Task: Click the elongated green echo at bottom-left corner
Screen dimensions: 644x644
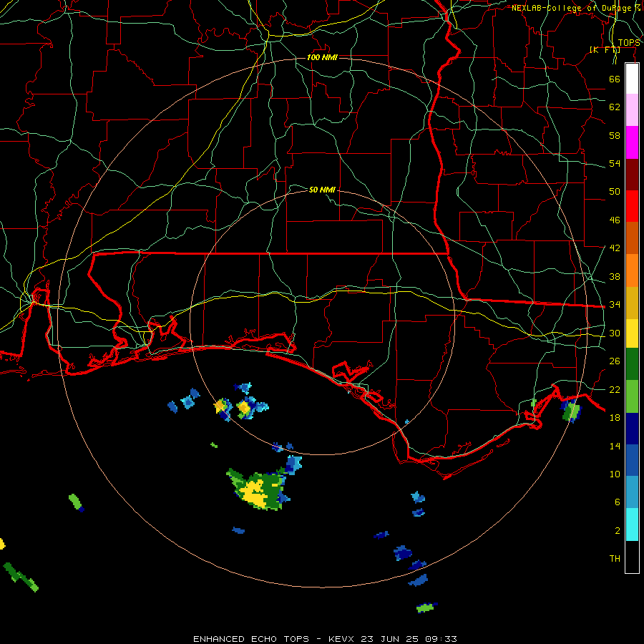Action: (21, 577)
